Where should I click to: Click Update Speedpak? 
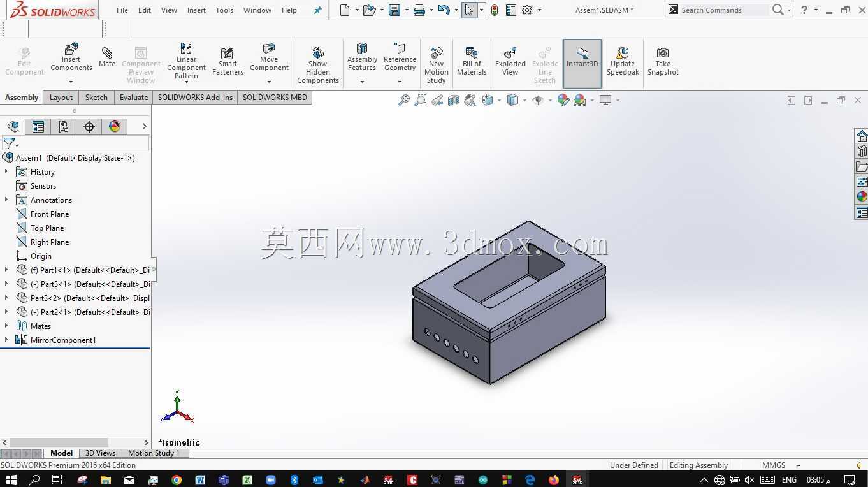pyautogui.click(x=623, y=61)
